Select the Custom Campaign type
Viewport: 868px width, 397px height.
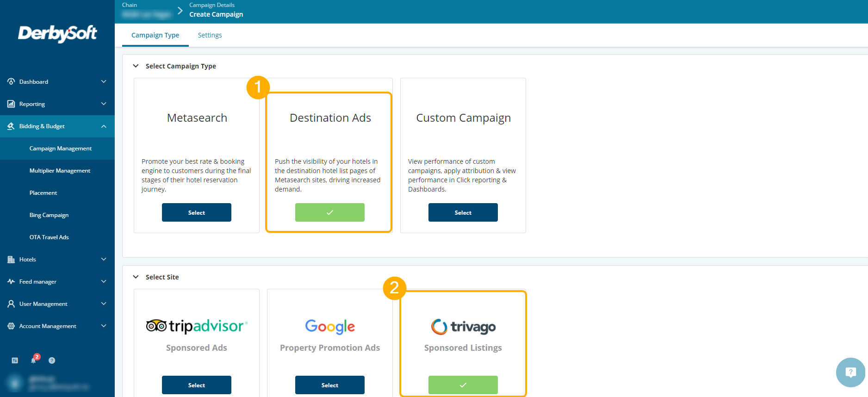coord(463,212)
